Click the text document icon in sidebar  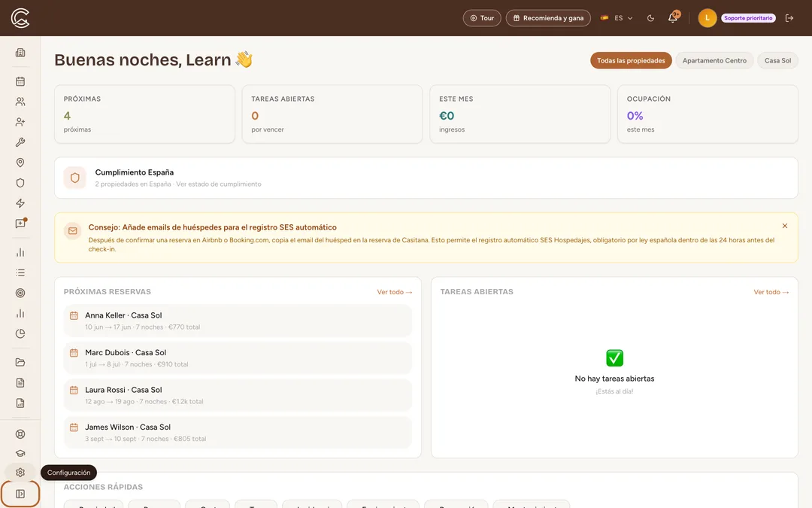(20, 382)
